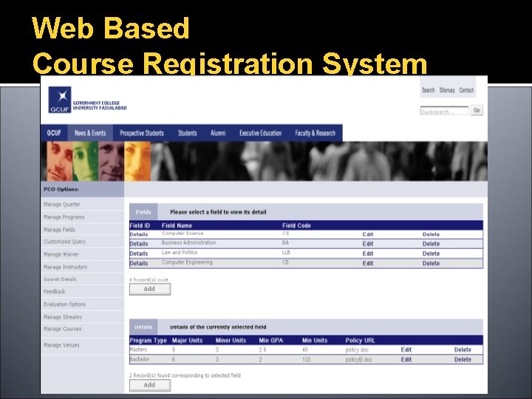
Task: Click the banner faces image
Action: (264, 161)
